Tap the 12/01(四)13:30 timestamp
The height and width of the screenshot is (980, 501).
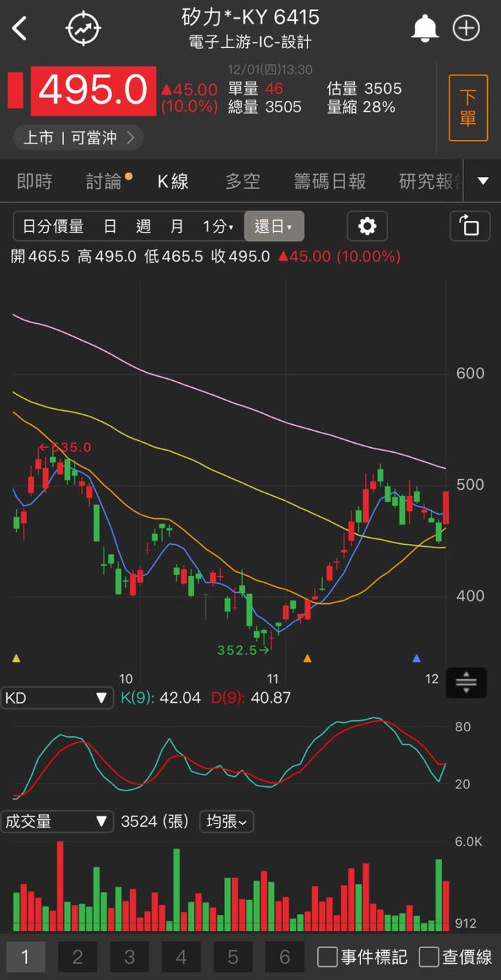click(x=271, y=70)
